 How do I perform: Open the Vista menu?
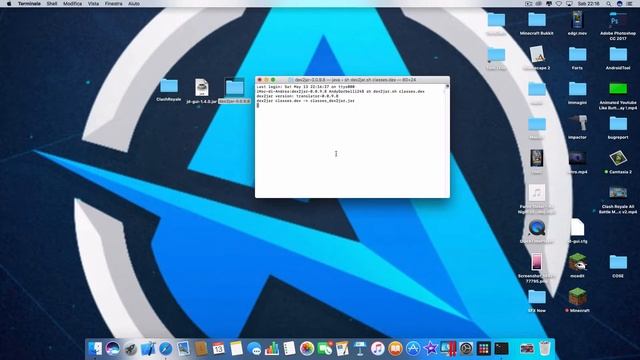(93, 3)
